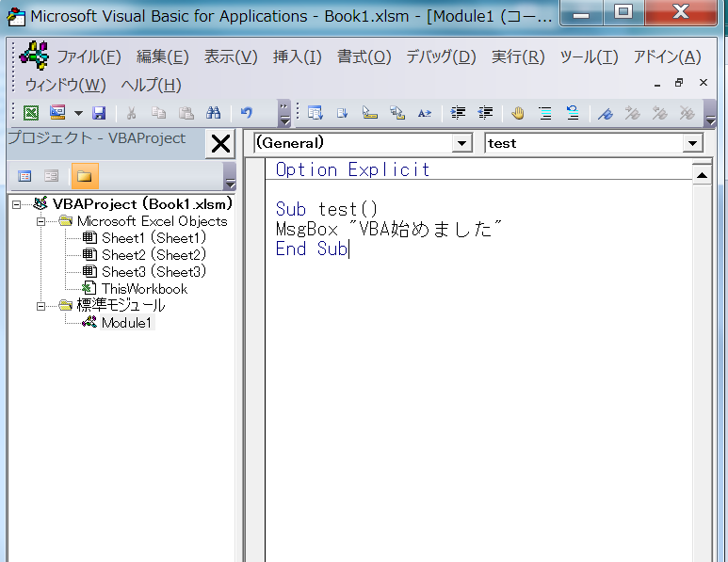The width and height of the screenshot is (728, 562).
Task: Click the Option Explicit code line
Action: point(353,169)
